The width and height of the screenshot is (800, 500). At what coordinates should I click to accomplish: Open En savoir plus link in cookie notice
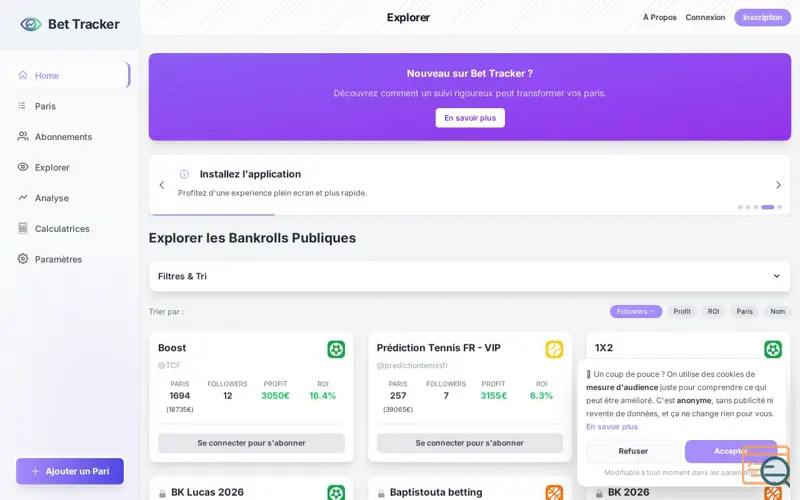pyautogui.click(x=612, y=427)
